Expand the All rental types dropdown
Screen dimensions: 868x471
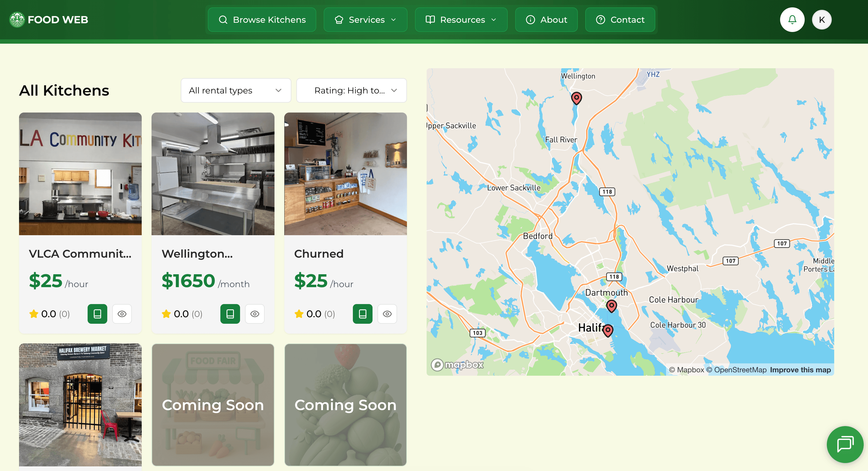pyautogui.click(x=236, y=90)
